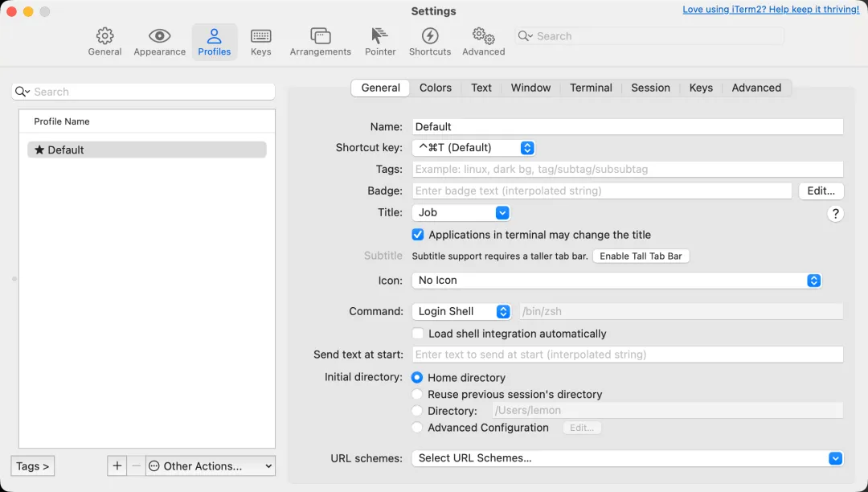Open Shortcut key dropdown
Screen dimensions: 868x492
pyautogui.click(x=473, y=148)
